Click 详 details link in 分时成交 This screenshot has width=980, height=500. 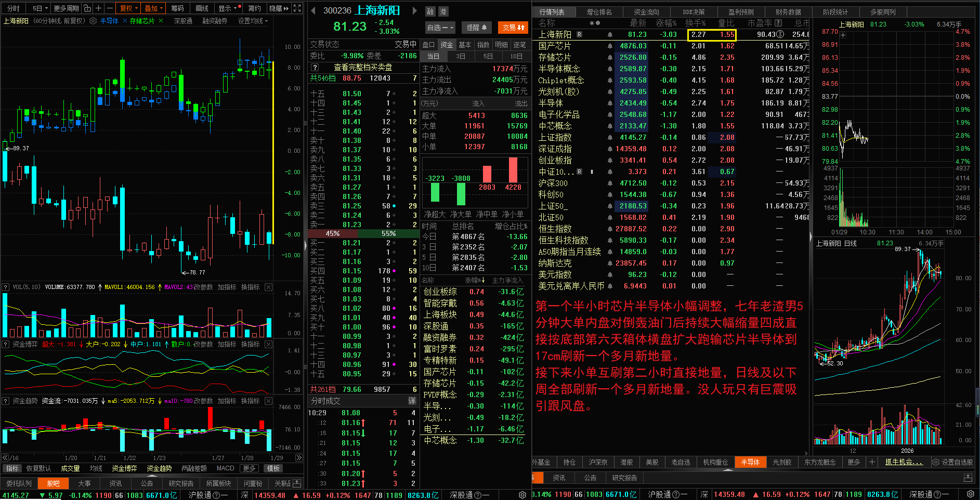[412, 401]
